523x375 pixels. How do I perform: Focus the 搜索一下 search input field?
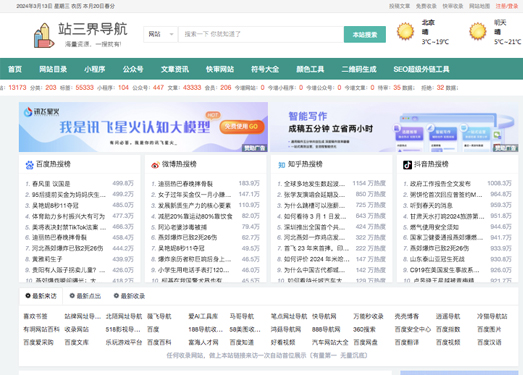point(261,34)
